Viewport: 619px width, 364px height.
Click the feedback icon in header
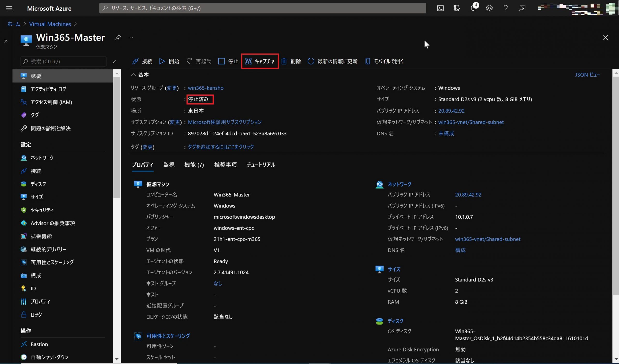[522, 8]
